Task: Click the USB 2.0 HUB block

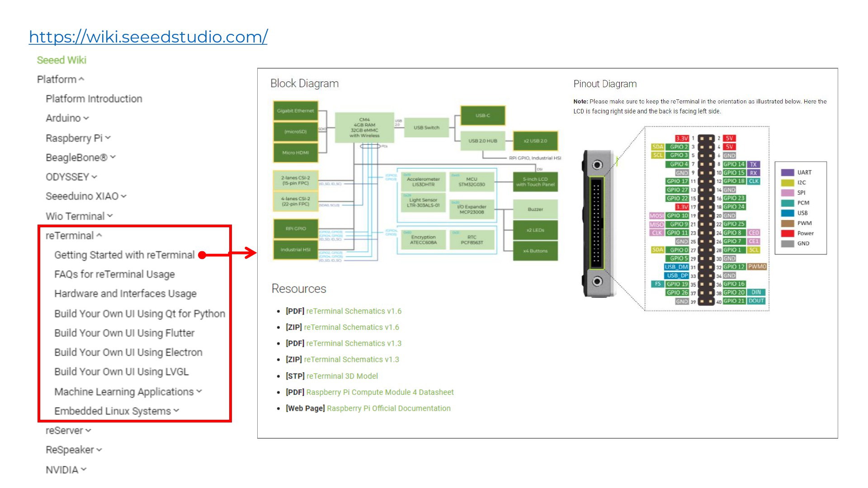Action: tap(482, 141)
